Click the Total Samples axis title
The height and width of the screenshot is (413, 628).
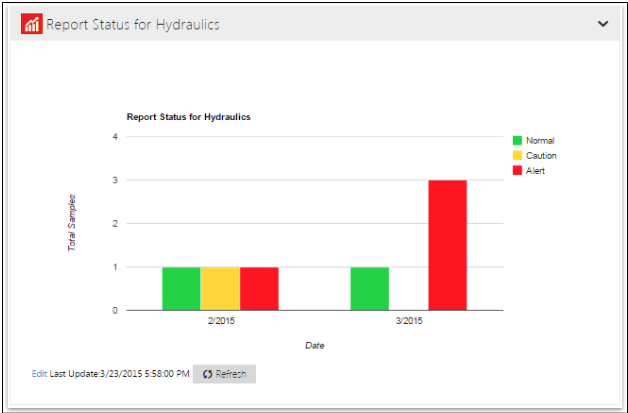[x=72, y=222]
